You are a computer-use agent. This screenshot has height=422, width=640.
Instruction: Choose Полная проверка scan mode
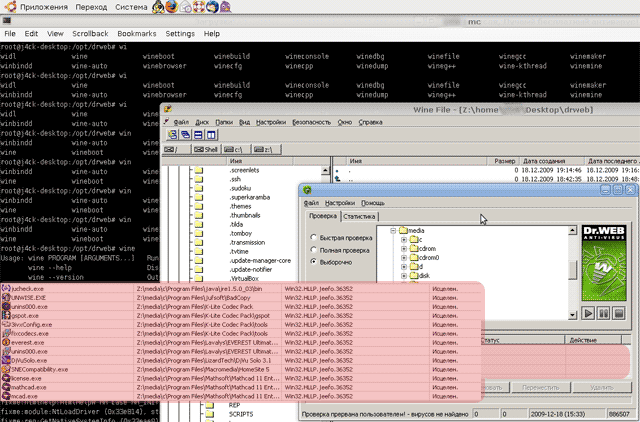pos(312,249)
